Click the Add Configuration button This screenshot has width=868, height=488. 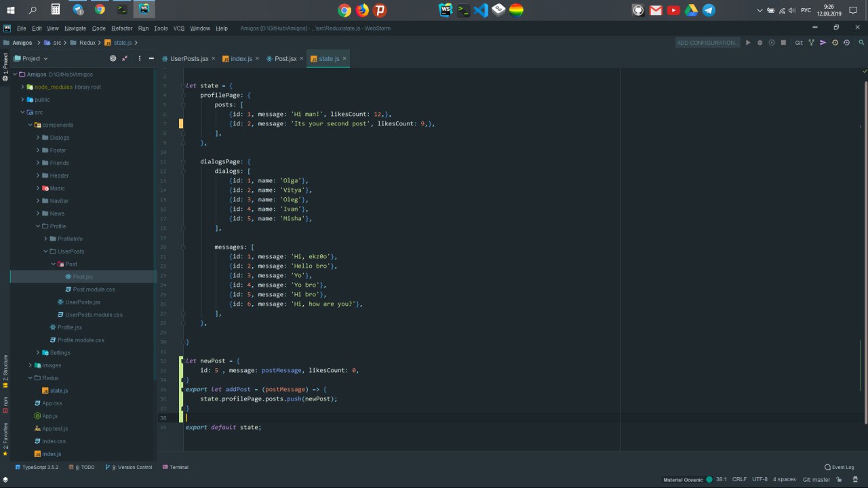(x=707, y=43)
